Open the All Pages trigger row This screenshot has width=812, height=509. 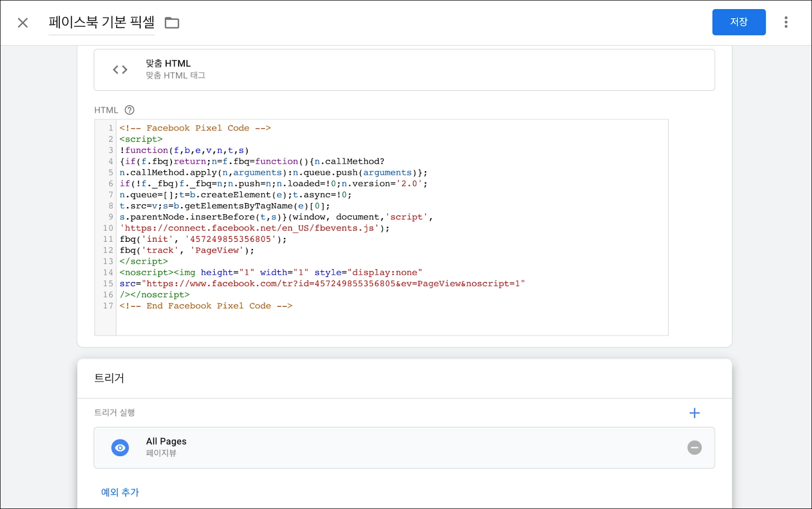[404, 448]
